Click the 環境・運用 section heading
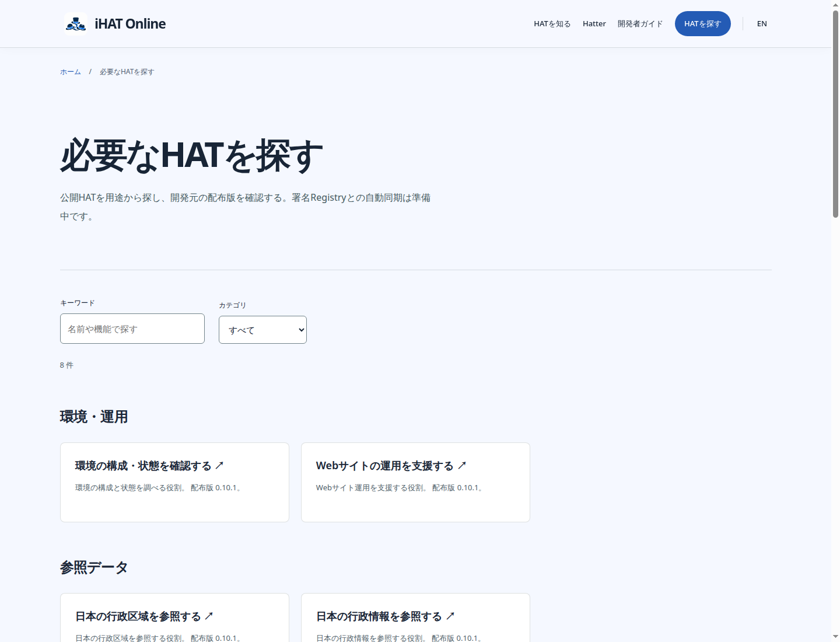Image resolution: width=840 pixels, height=642 pixels. [x=94, y=417]
